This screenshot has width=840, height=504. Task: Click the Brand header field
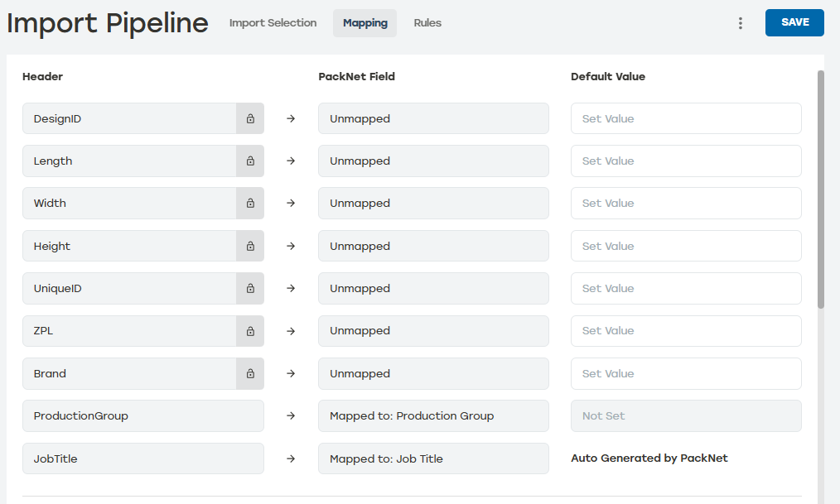[x=129, y=373]
